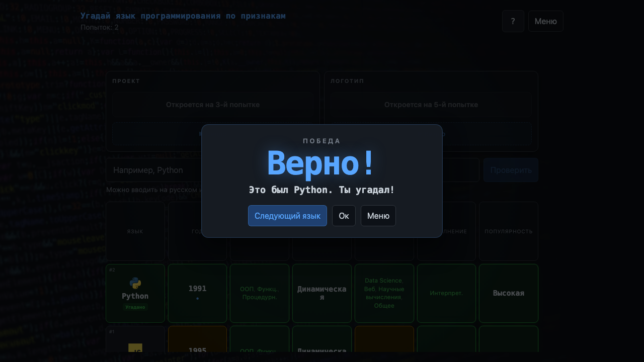Click the Python row Динамическая typing cell
644x362 pixels.
click(x=322, y=293)
